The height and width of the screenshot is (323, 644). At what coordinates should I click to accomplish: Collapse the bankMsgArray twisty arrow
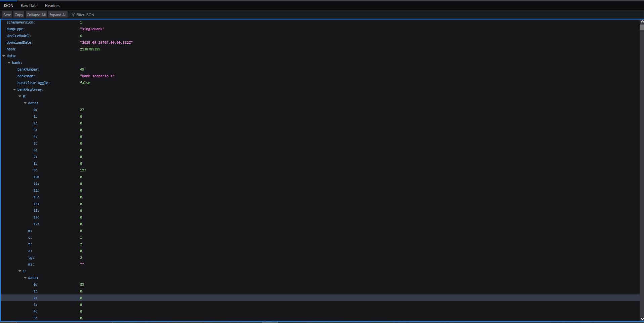tap(14, 90)
